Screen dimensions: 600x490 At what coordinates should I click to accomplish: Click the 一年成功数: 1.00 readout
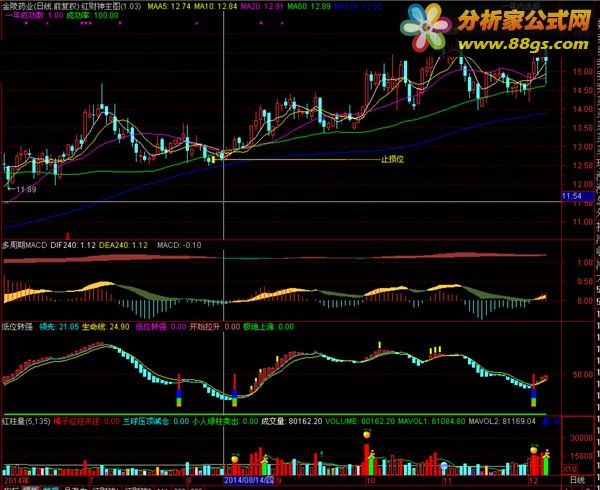coord(34,15)
